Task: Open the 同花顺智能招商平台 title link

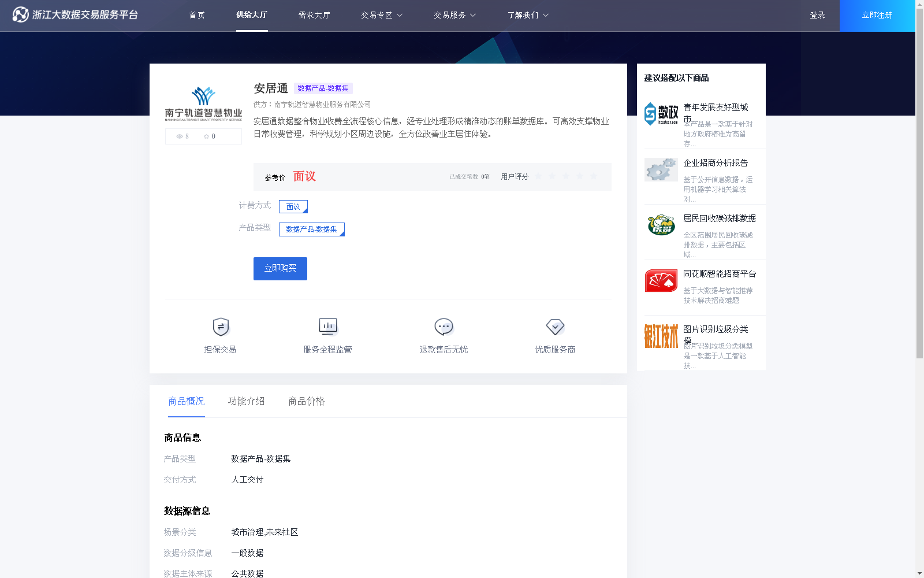Action: (x=720, y=274)
